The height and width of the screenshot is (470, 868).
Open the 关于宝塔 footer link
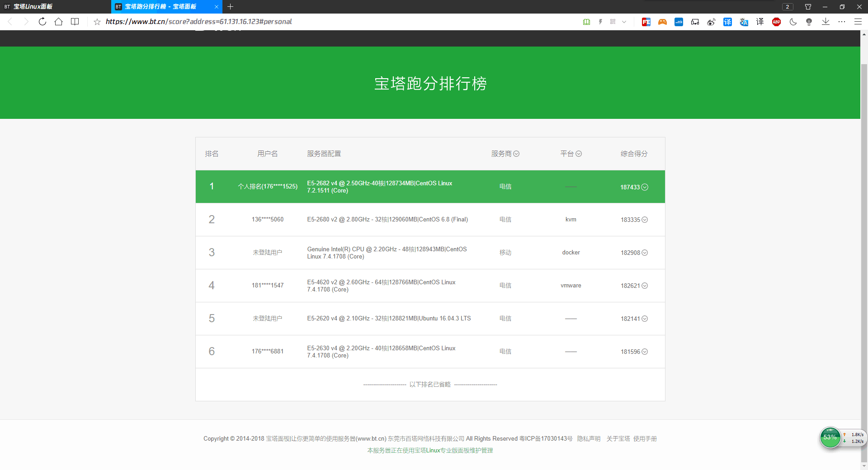(x=618, y=438)
